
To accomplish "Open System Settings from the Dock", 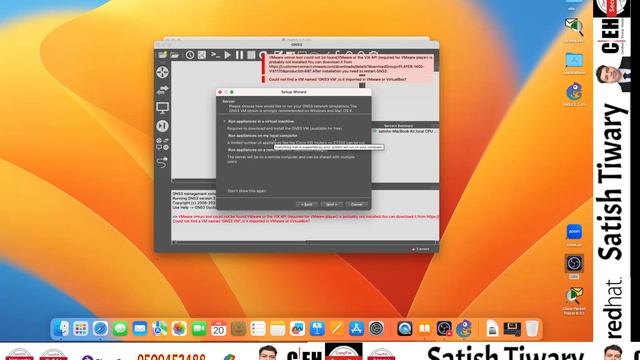I will point(376,329).
